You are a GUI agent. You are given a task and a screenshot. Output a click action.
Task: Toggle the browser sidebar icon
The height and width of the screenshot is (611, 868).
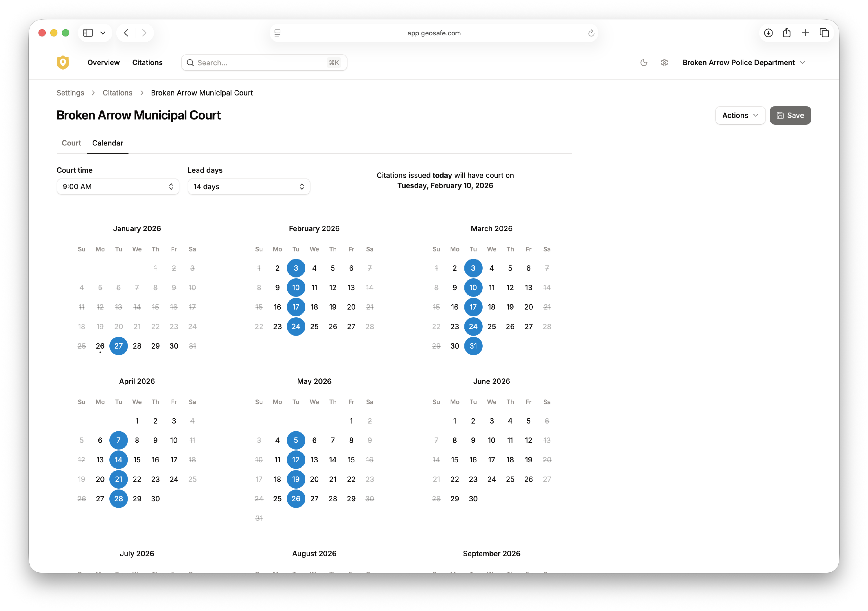[x=88, y=33]
